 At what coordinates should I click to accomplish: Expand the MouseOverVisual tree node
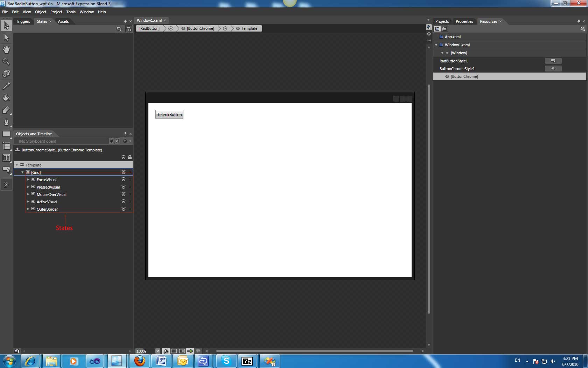tap(28, 194)
